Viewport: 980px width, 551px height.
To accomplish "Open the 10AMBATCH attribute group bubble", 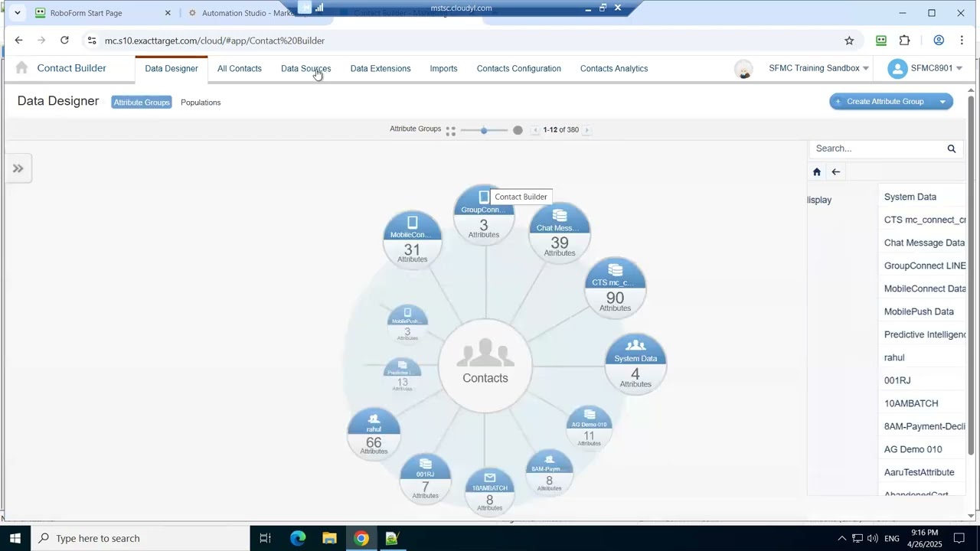I will tap(490, 491).
